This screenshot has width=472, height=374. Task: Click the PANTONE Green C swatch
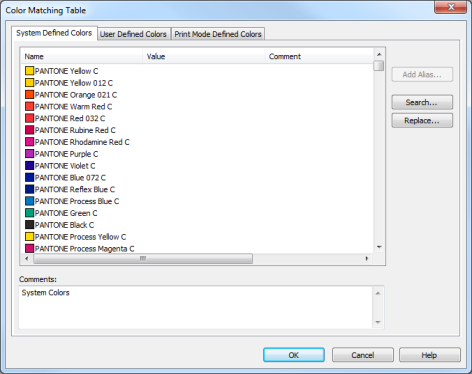[30, 213]
